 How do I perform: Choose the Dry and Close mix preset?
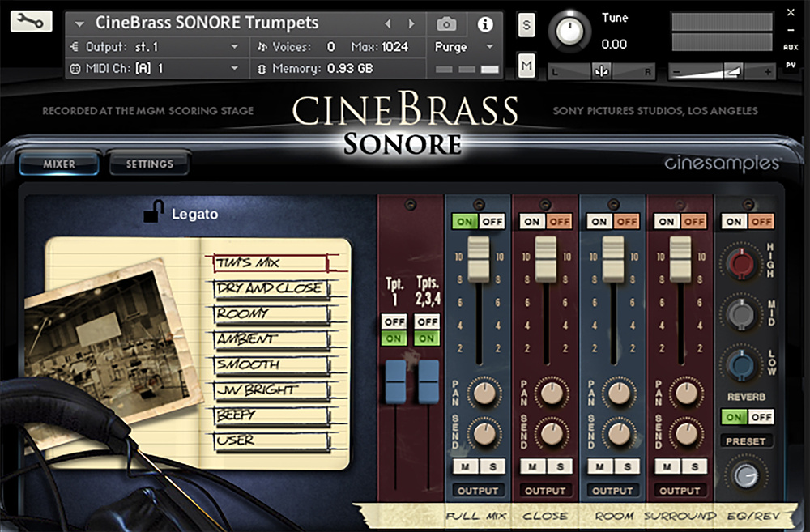coord(269,288)
